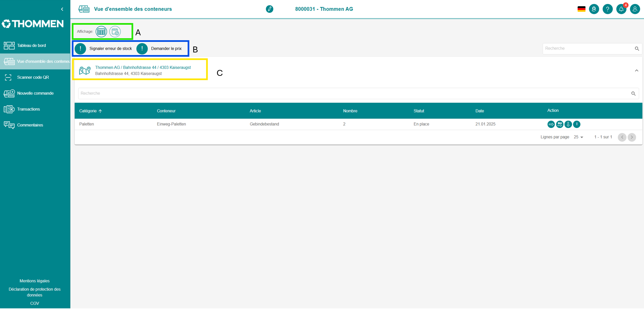Image resolution: width=644 pixels, height=309 pixels.
Task: Click the Article column header
Action: click(255, 111)
